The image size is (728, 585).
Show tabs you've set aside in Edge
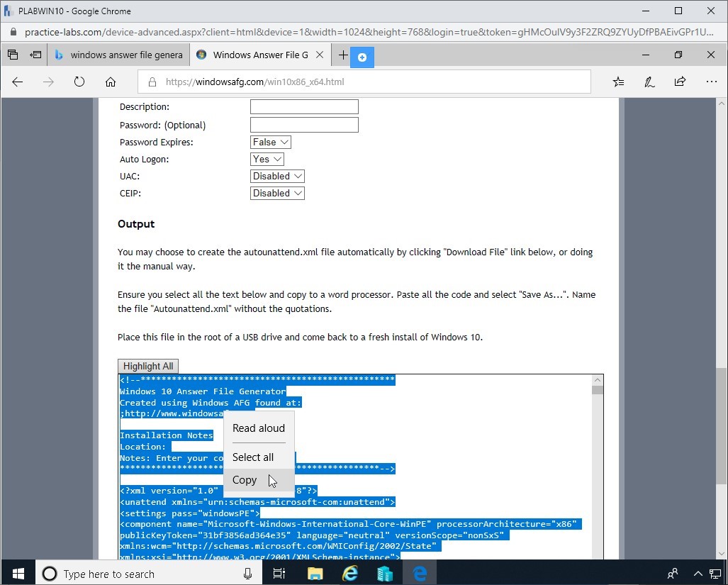[x=13, y=55]
